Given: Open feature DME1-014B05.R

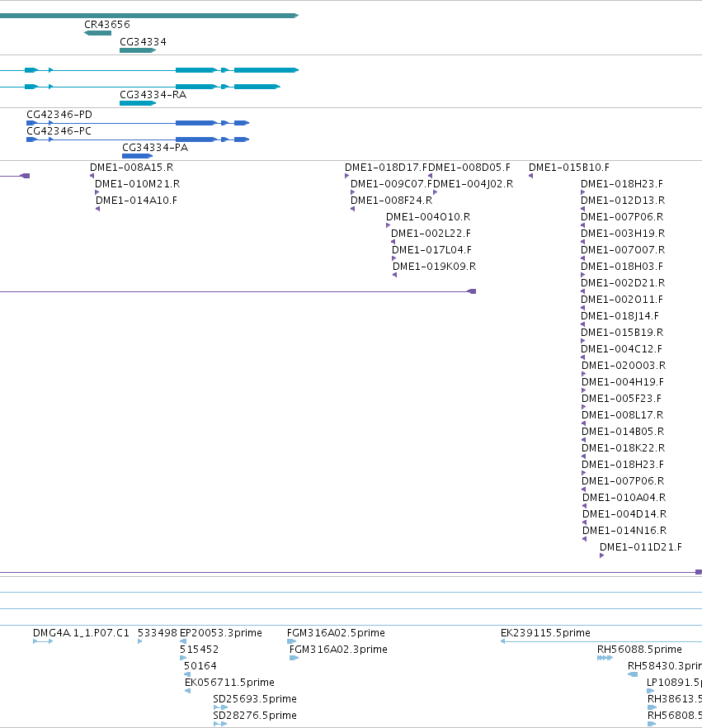Looking at the screenshot, I should pyautogui.click(x=623, y=432).
